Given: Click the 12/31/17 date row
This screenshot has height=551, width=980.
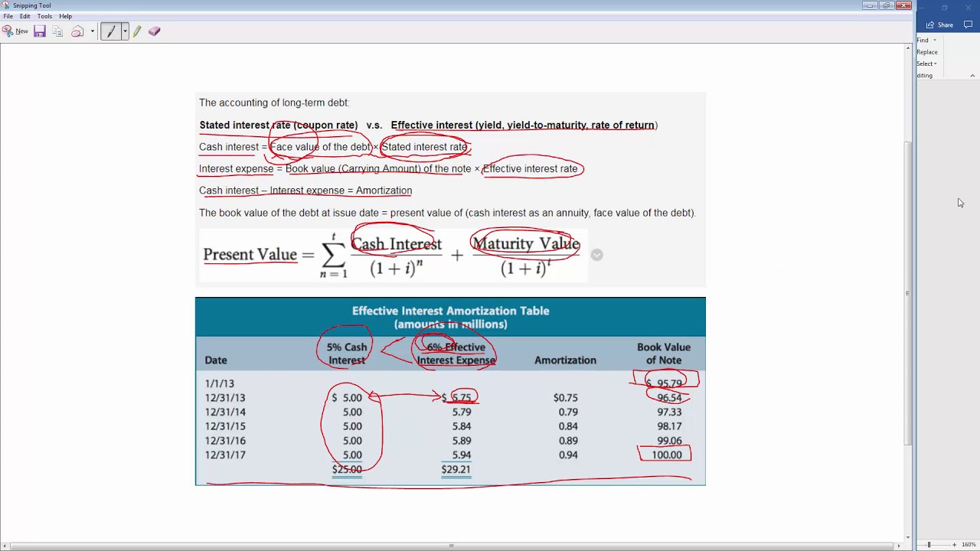Looking at the screenshot, I should [x=225, y=455].
